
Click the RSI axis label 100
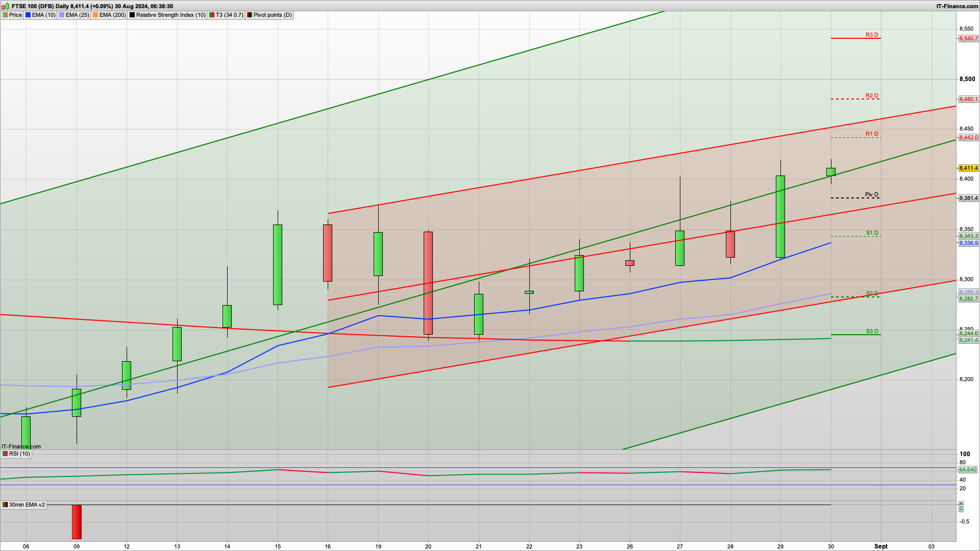pos(965,454)
